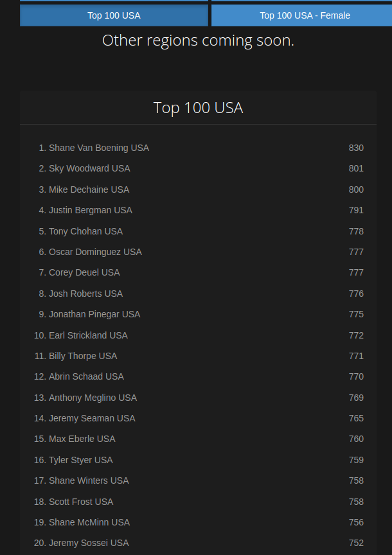Click Jeremy Seaman in the rankings
Viewport: 392px width, 555px height.
coord(92,418)
